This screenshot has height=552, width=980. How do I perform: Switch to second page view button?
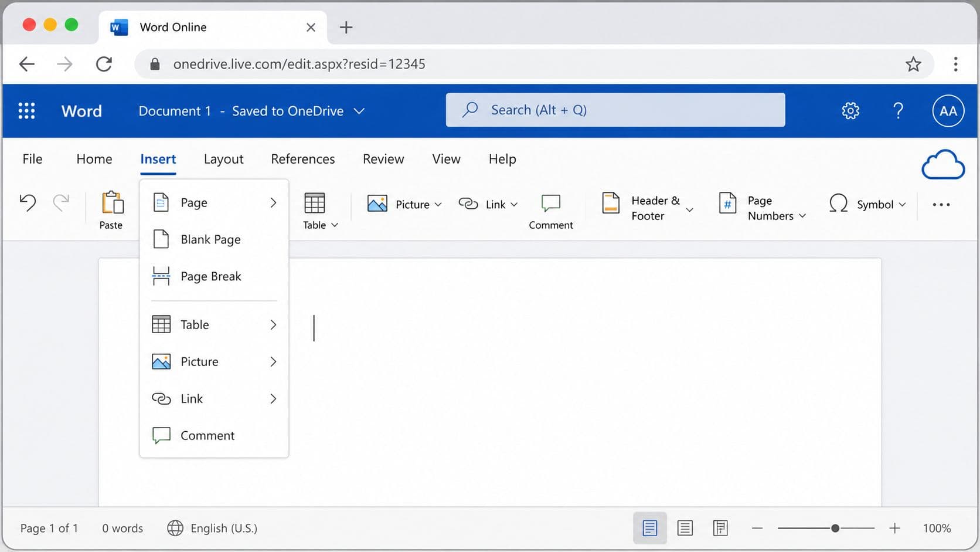point(685,528)
